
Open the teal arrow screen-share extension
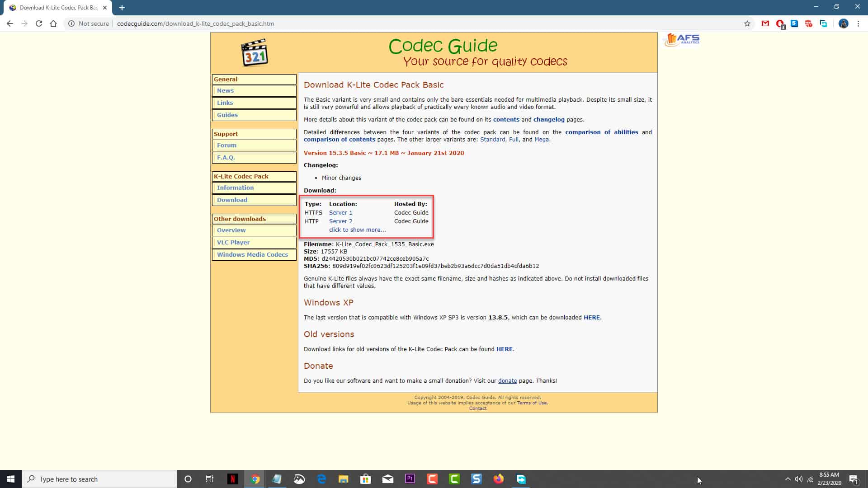[823, 23]
